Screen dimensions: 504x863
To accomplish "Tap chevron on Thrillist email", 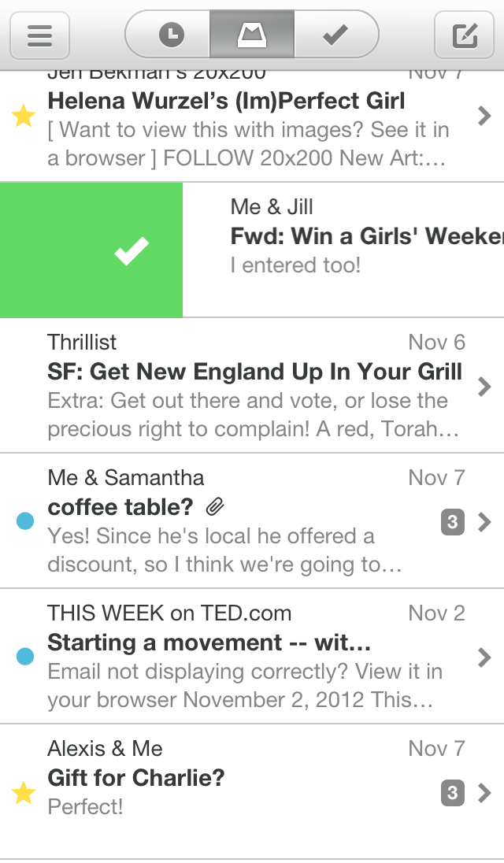I will tap(484, 386).
